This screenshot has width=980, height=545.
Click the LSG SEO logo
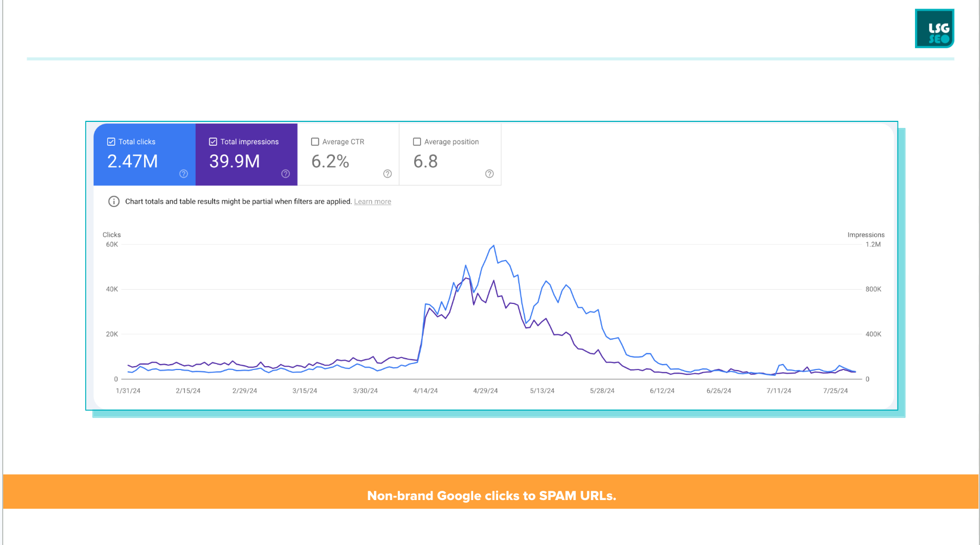[934, 29]
